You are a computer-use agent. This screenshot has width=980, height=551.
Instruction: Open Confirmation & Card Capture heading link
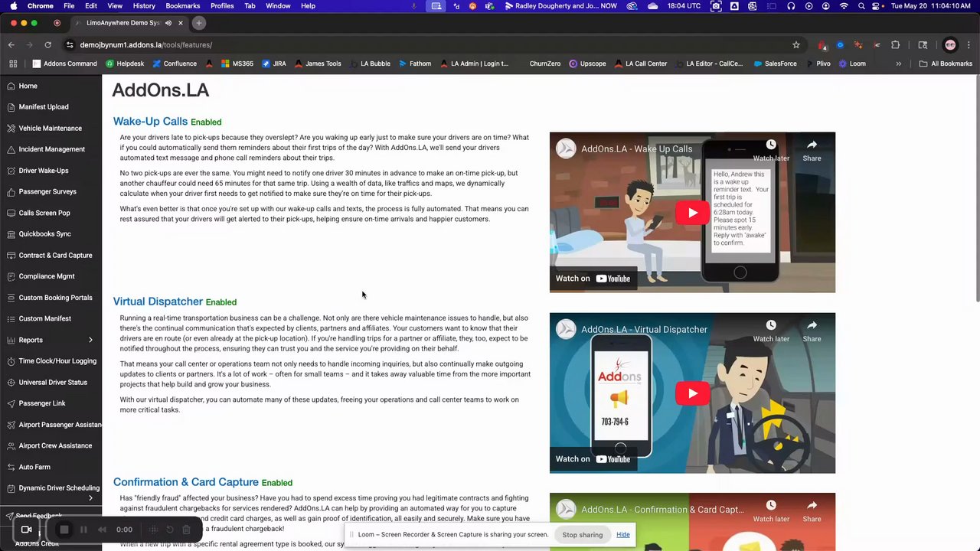pos(186,482)
